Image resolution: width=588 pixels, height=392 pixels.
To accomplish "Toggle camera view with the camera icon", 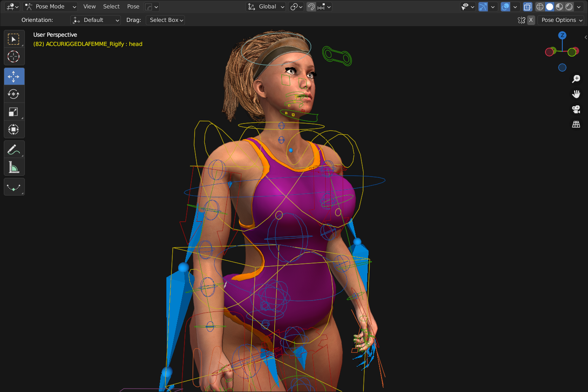I will 576,109.
